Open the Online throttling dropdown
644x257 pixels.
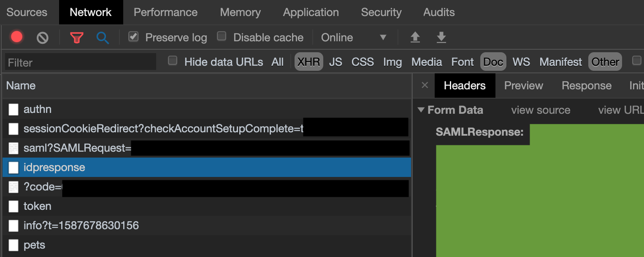pyautogui.click(x=354, y=37)
